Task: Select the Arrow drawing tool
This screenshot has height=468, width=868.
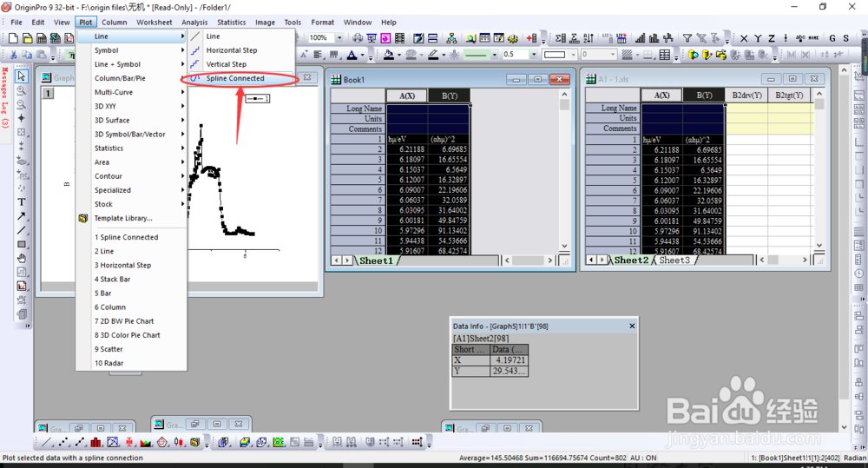Action: tap(21, 216)
